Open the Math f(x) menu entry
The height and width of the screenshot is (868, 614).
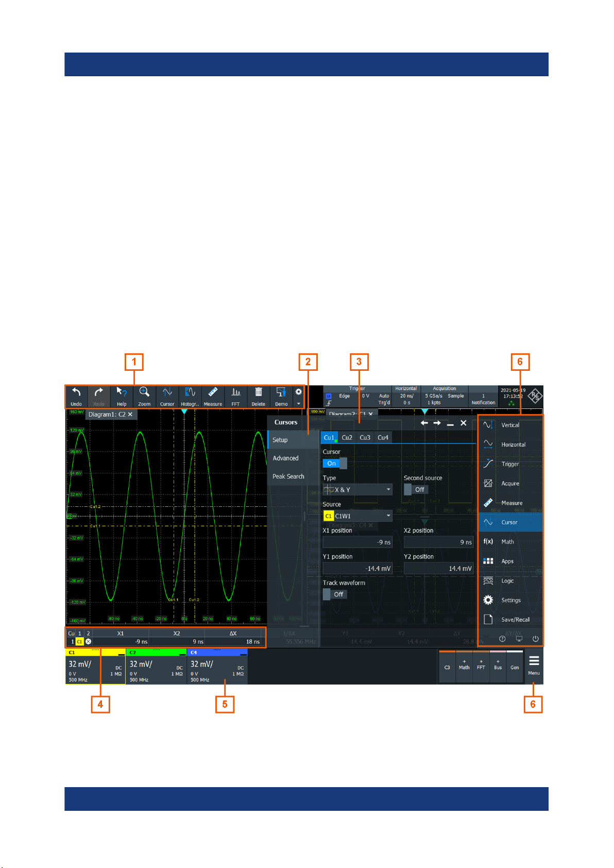coord(510,542)
